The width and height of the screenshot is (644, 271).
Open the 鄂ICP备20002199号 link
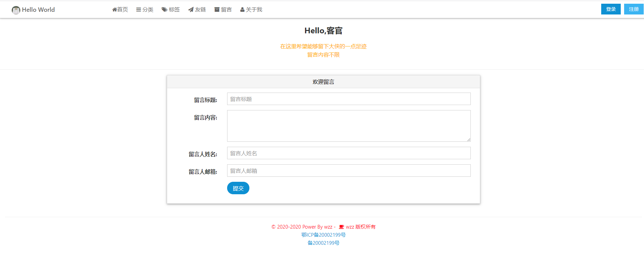coord(324,235)
